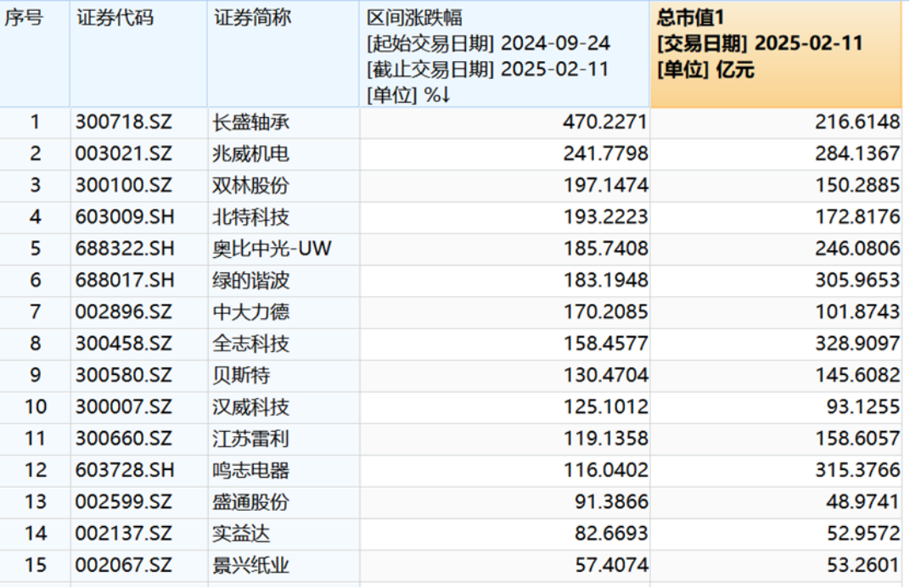Click stock code 300458.SZ
910x588 pixels.
pyautogui.click(x=124, y=344)
